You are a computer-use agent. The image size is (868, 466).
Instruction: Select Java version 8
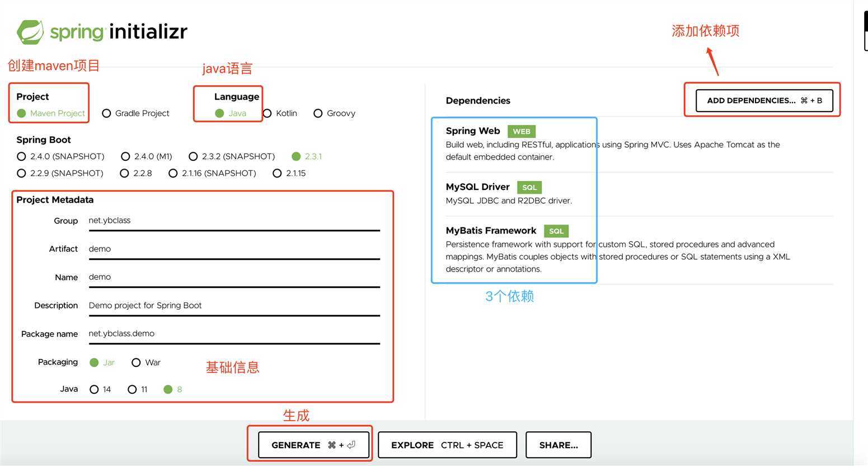click(x=172, y=389)
